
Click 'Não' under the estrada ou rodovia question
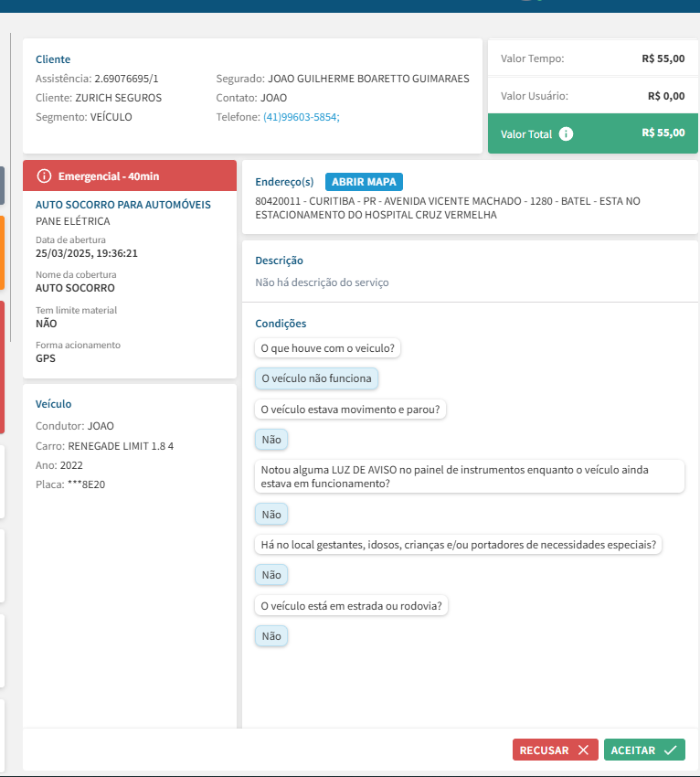[271, 636]
